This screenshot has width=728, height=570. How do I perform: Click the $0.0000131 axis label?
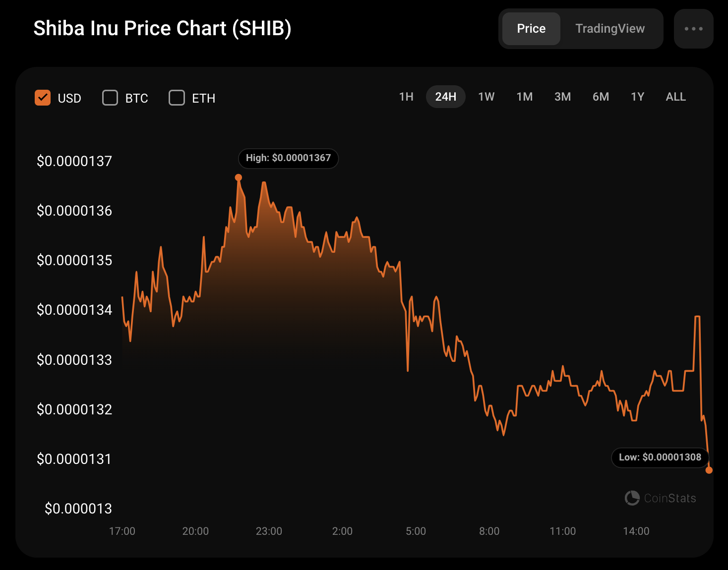click(x=74, y=459)
